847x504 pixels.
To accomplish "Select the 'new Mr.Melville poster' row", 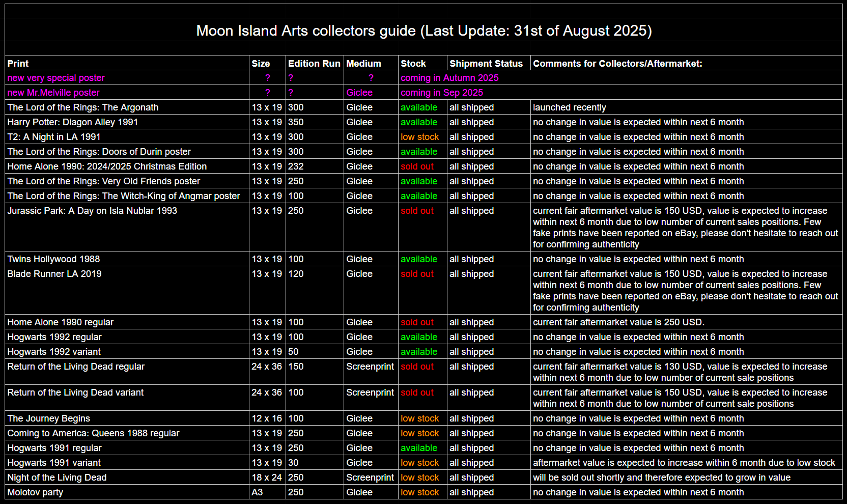I will coord(424,93).
